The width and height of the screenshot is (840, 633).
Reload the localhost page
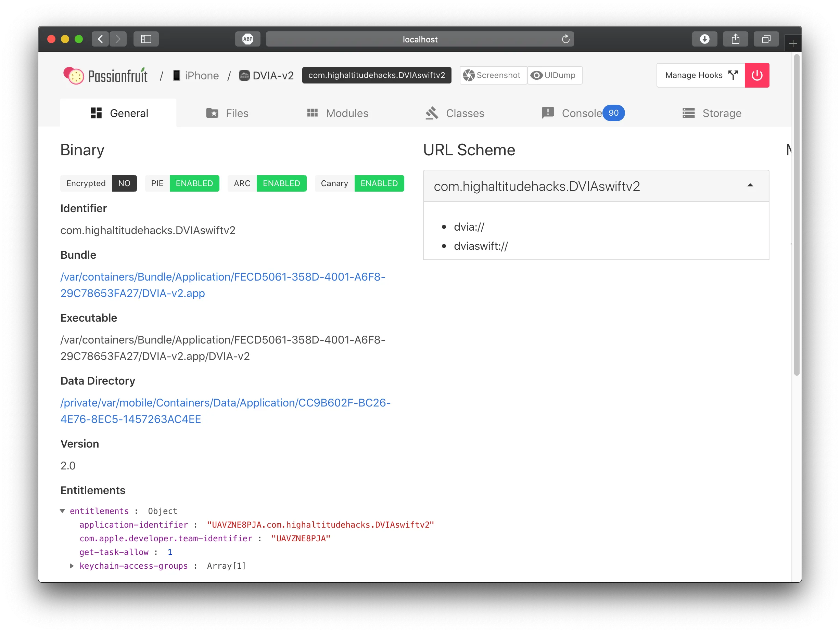[565, 39]
